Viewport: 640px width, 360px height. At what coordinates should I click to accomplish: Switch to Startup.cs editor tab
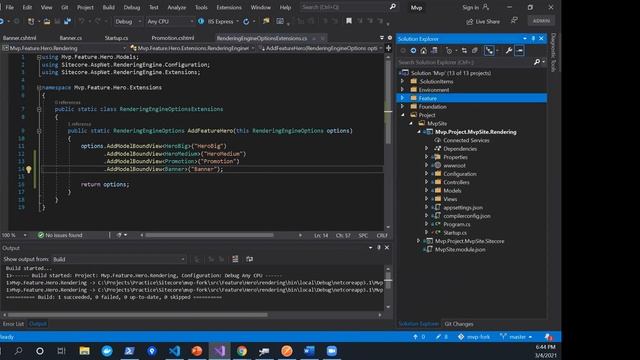pyautogui.click(x=116, y=38)
